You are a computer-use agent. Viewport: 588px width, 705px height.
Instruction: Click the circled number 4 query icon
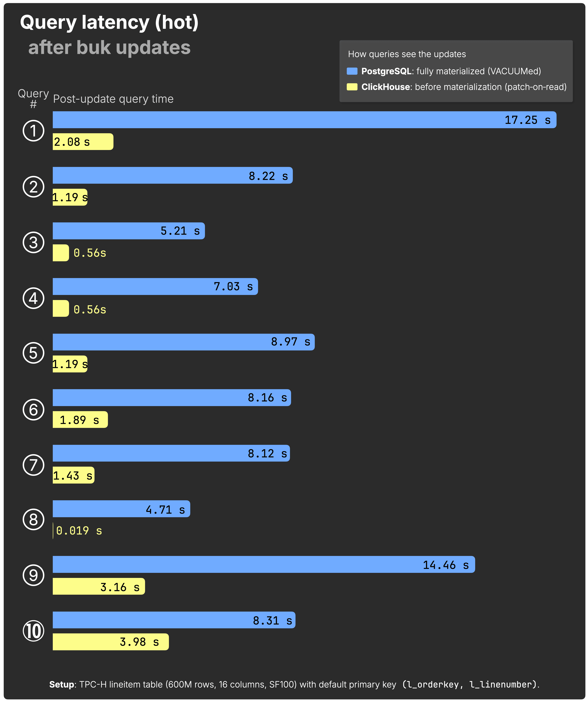point(34,298)
